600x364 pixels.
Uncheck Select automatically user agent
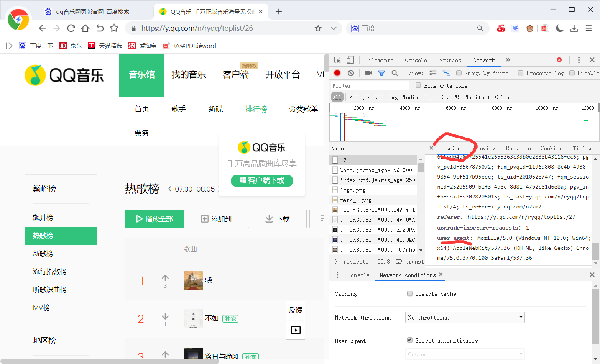[410, 340]
